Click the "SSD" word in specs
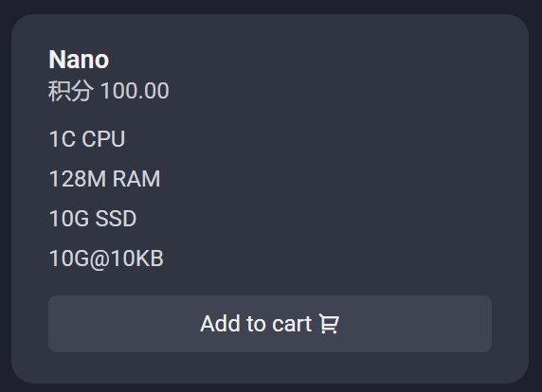 tap(116, 219)
